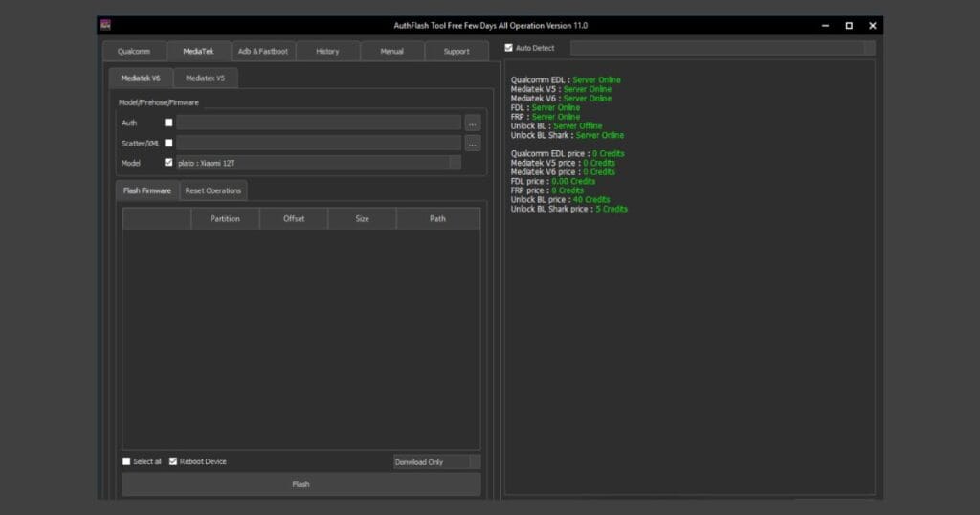Click the Flash button
Viewport: 980px width, 515px height.
pos(301,484)
